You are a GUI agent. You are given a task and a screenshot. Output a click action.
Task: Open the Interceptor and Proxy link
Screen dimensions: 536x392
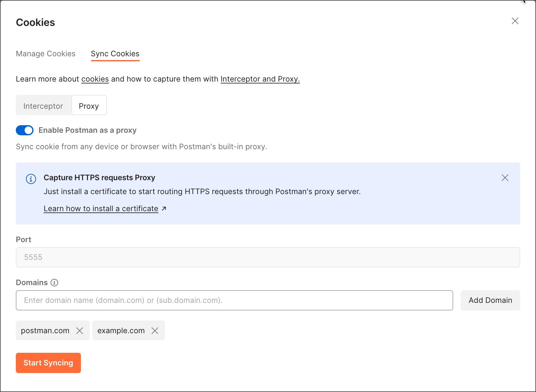[x=259, y=79]
